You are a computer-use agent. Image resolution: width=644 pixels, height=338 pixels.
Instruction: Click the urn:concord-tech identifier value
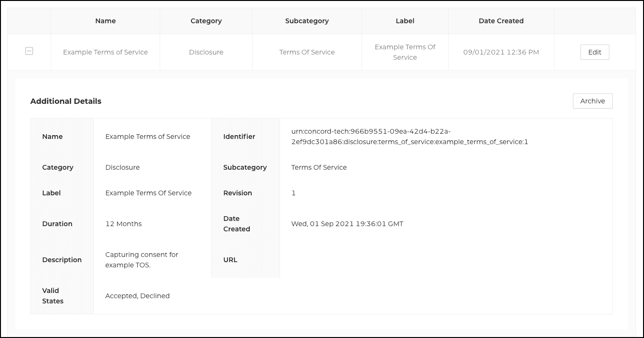(409, 137)
